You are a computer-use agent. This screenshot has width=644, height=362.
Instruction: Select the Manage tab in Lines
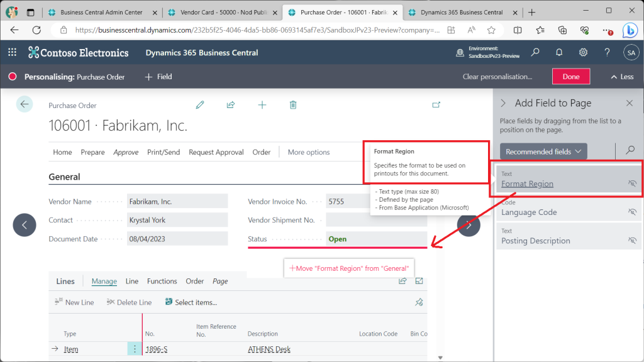pos(104,281)
